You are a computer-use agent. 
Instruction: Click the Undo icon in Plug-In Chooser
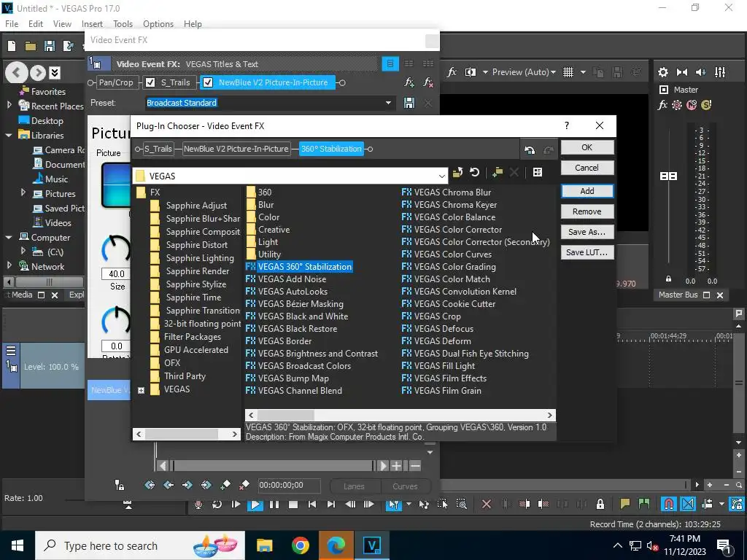coord(530,150)
